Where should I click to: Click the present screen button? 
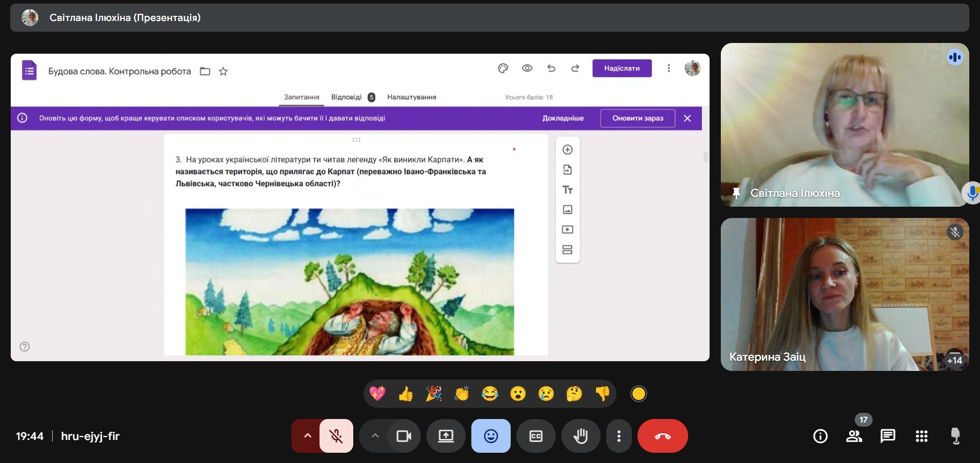click(x=446, y=436)
